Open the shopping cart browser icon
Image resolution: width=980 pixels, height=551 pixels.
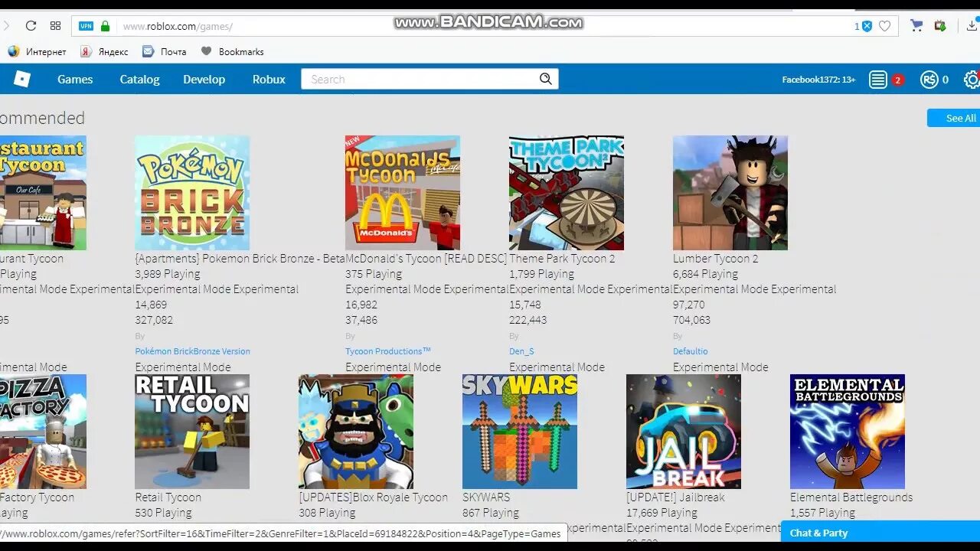click(916, 26)
